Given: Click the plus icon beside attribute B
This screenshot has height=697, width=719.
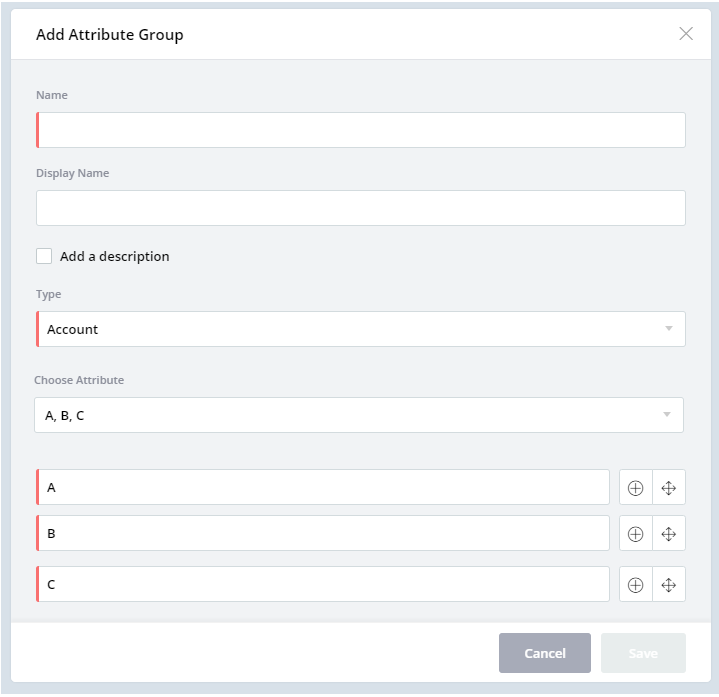Looking at the screenshot, I should [635, 534].
